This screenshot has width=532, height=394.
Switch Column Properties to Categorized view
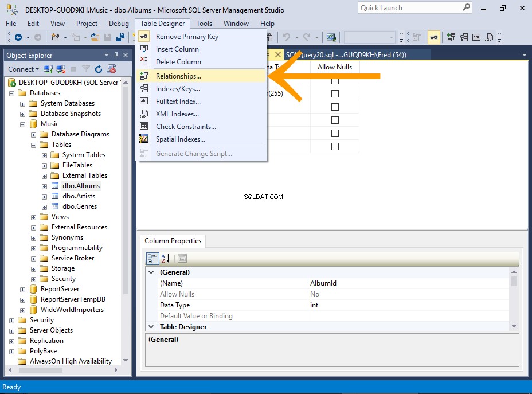pyautogui.click(x=152, y=259)
